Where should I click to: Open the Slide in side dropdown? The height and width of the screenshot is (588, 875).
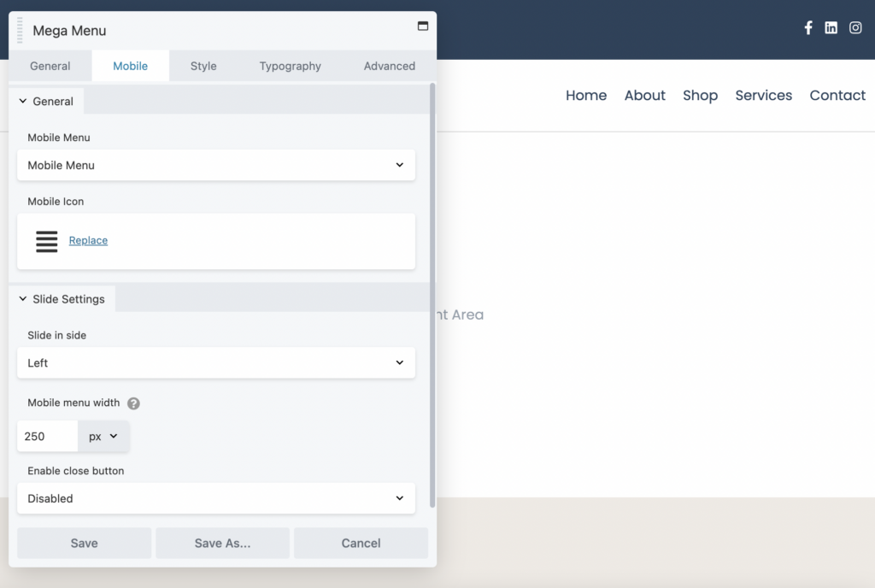(x=216, y=363)
